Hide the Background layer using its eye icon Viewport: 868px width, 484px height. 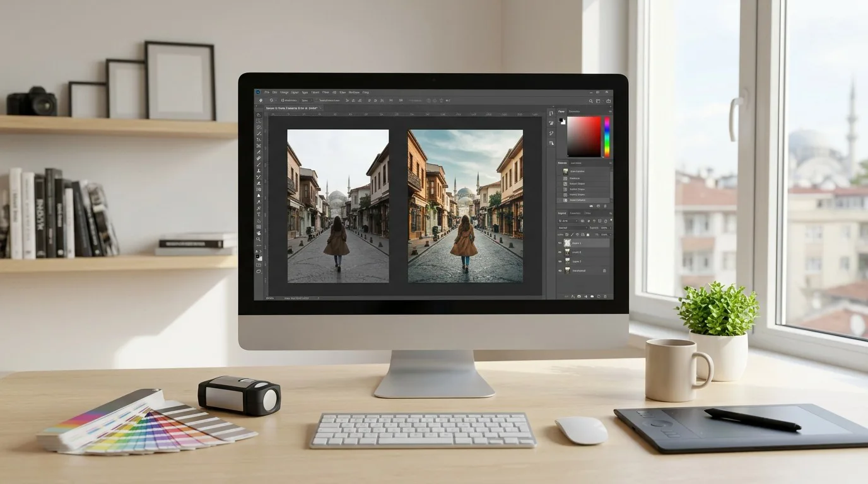pos(560,270)
